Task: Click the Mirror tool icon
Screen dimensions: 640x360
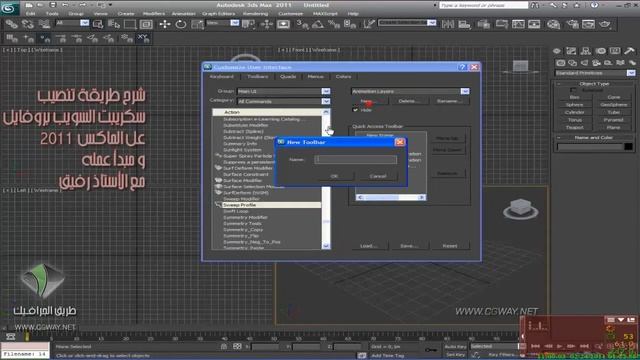Action: click(x=448, y=24)
